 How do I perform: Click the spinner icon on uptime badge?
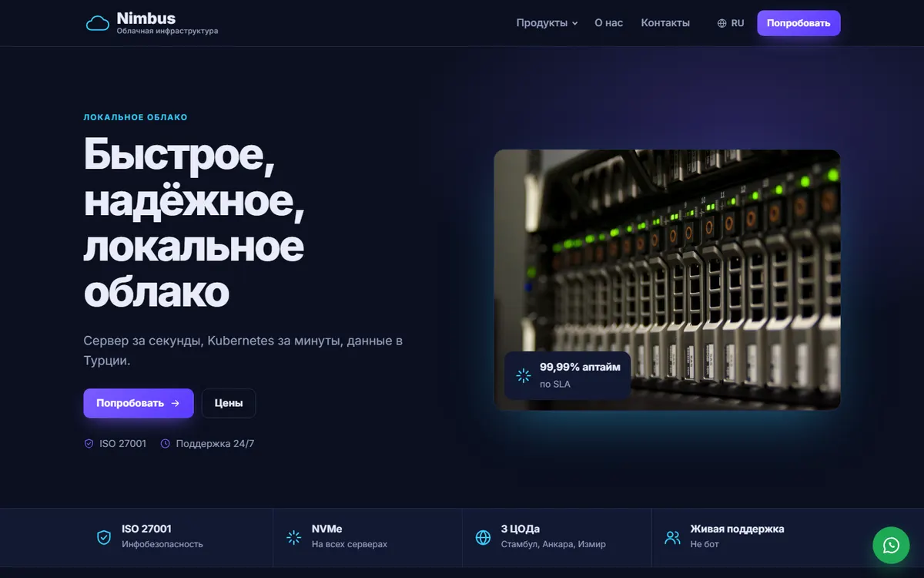point(524,375)
